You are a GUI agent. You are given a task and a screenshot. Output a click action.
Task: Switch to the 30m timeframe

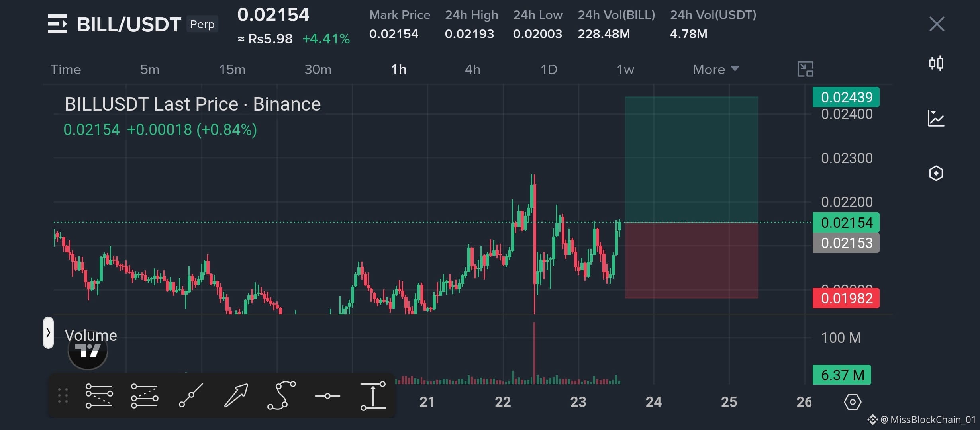click(318, 69)
